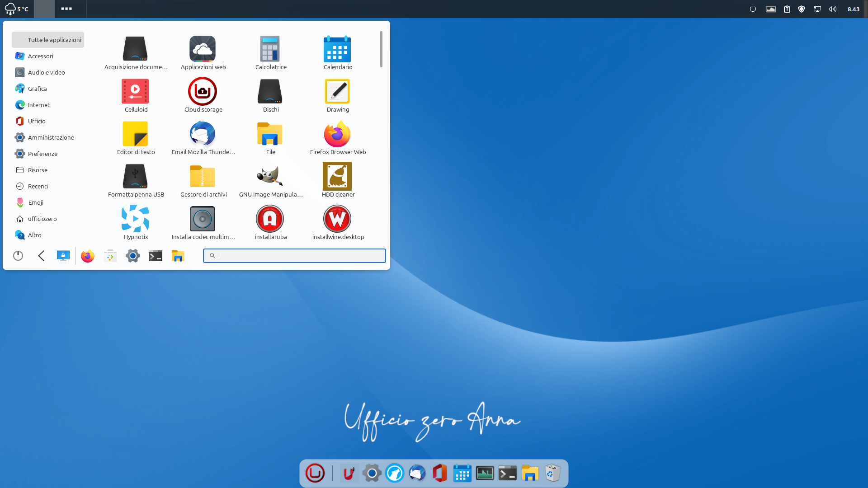This screenshot has width=868, height=488.
Task: Open the HDD cleaner application
Action: coord(337,177)
